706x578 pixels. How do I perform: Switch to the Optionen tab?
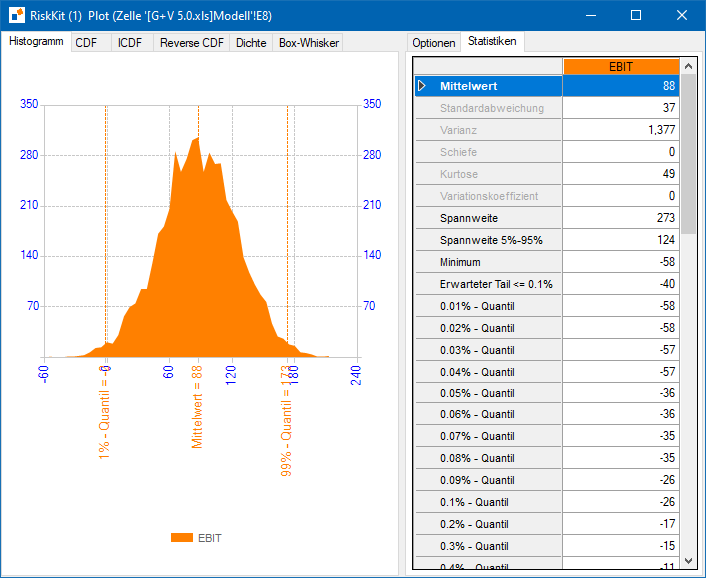coord(434,43)
